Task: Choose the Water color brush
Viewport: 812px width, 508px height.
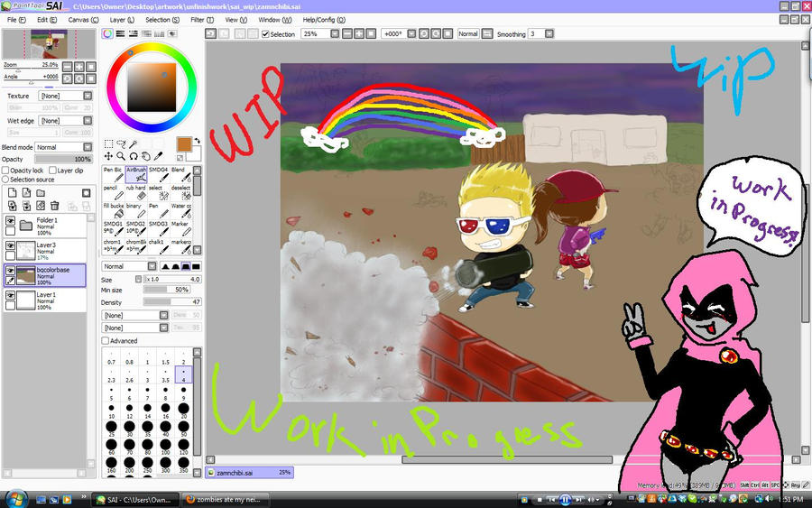Action: click(x=180, y=210)
